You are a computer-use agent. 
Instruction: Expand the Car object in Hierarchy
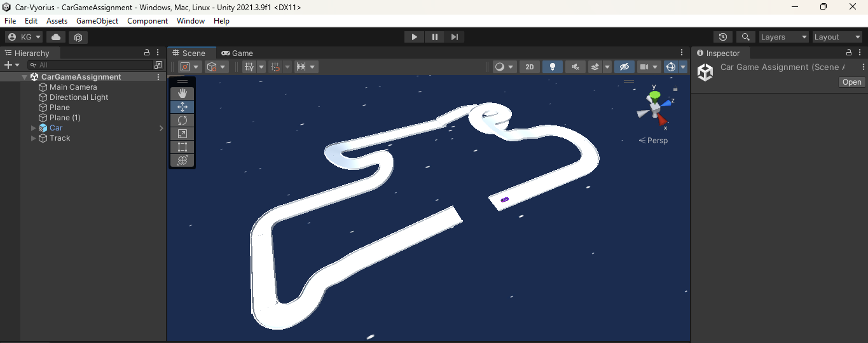click(34, 128)
